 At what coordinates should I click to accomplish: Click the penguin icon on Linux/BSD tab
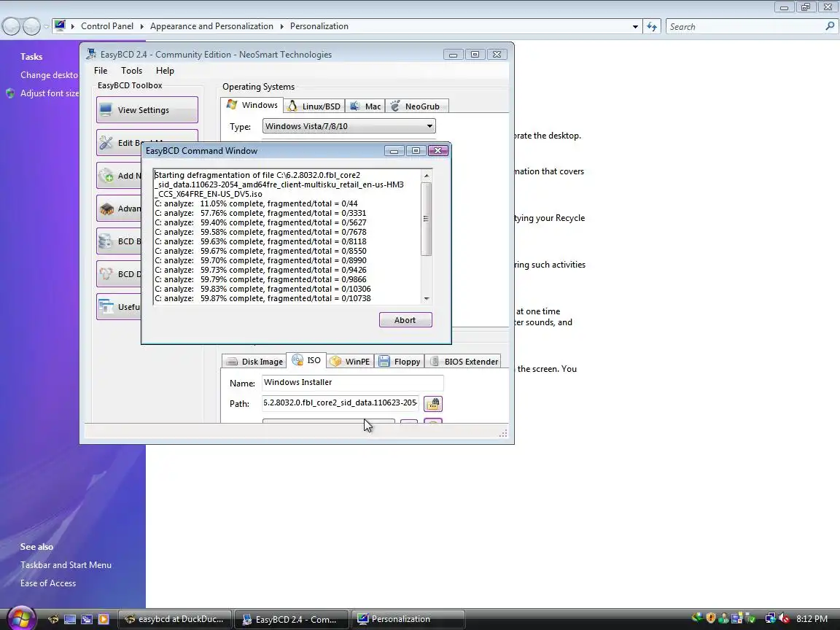click(x=292, y=106)
